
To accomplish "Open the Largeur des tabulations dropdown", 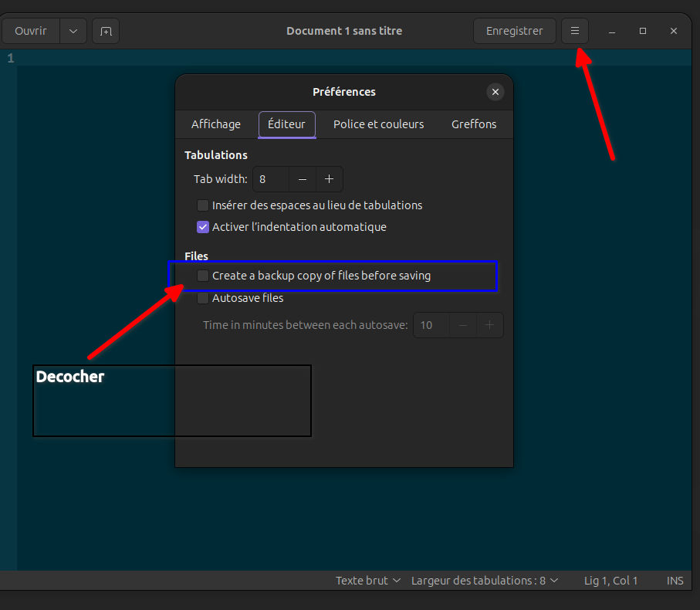I will pos(485,581).
